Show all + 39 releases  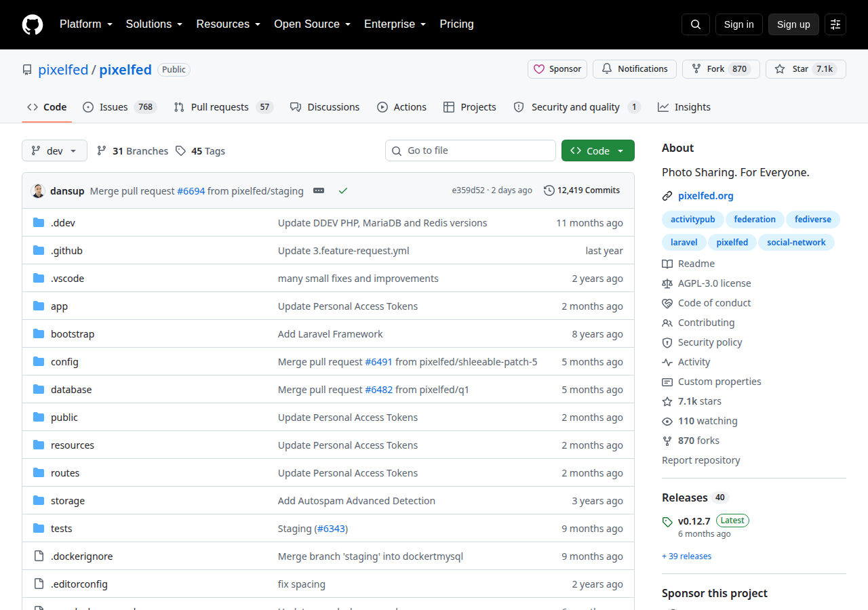click(x=686, y=556)
